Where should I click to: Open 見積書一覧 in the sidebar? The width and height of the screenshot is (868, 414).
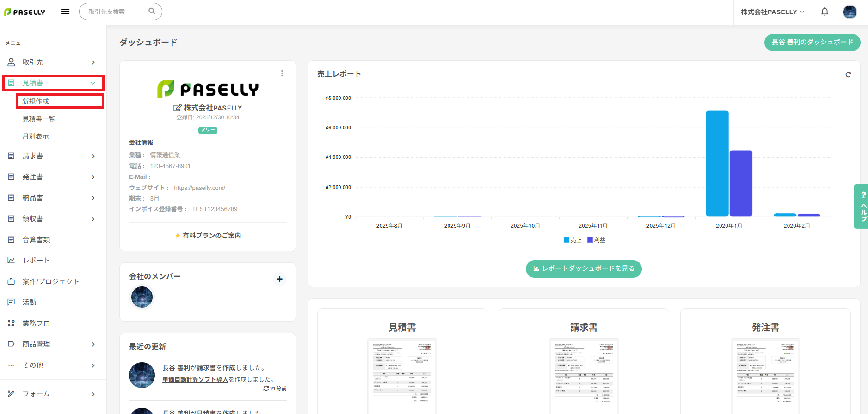click(x=39, y=119)
